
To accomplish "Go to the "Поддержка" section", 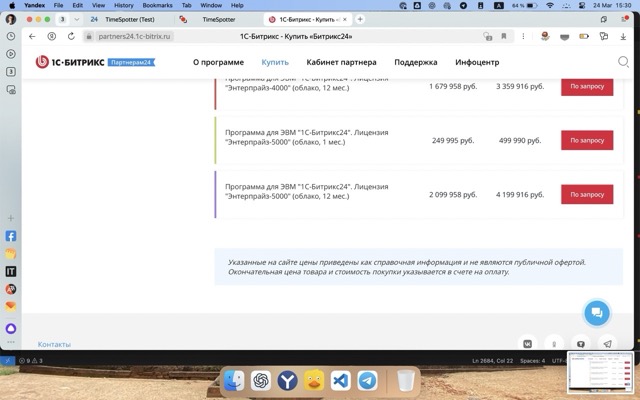I will point(416,62).
